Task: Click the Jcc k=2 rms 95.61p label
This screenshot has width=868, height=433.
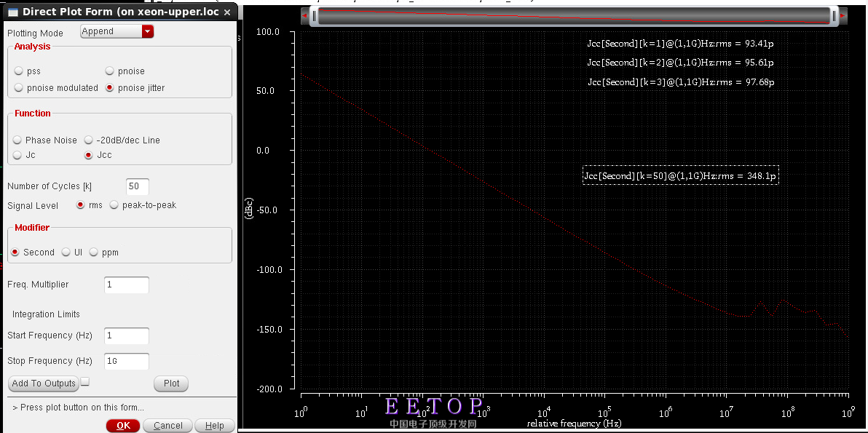Action: (x=680, y=63)
